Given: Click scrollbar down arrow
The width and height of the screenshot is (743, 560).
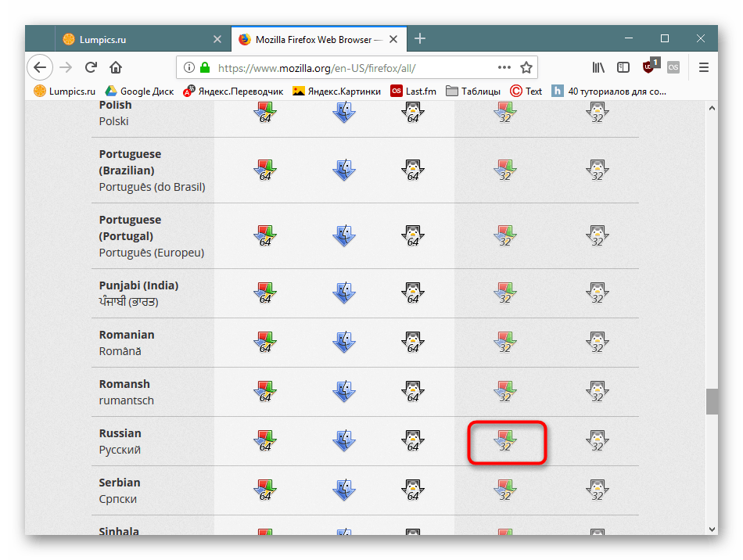Looking at the screenshot, I should point(712,529).
